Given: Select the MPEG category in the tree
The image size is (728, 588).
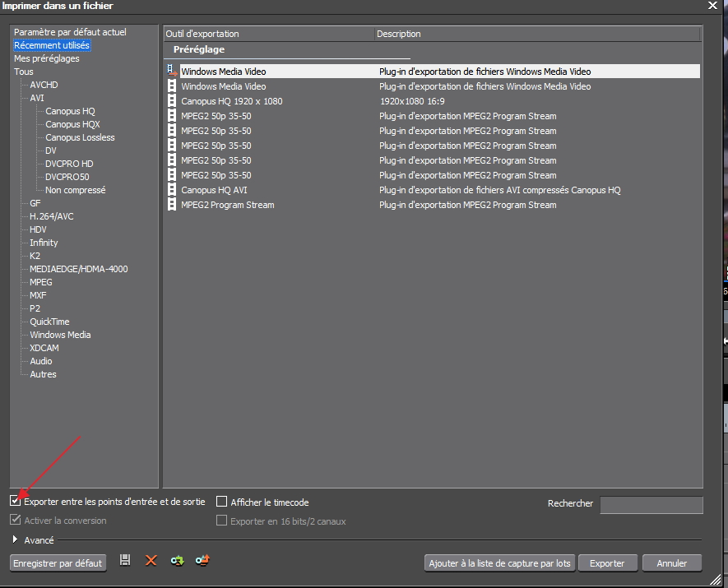Looking at the screenshot, I should (41, 282).
